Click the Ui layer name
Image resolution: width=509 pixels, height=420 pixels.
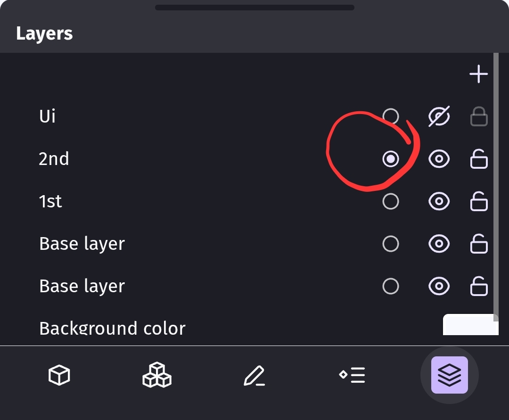[x=48, y=116]
